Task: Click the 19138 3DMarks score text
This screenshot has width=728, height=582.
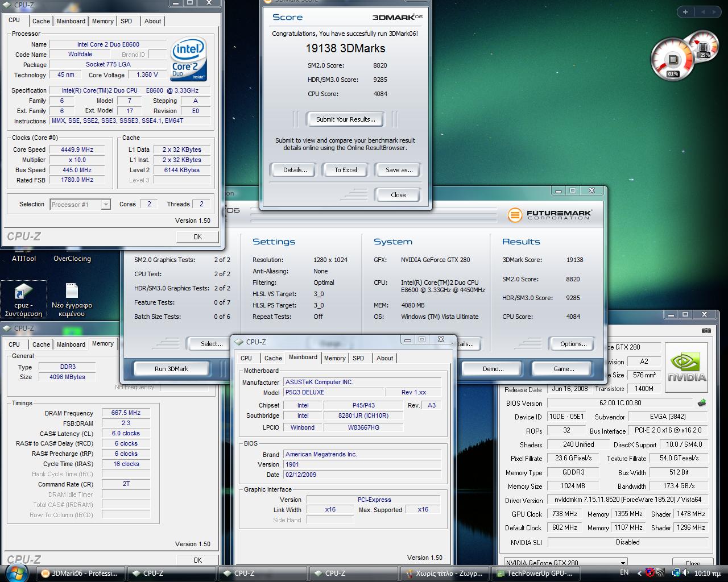Action: click(x=345, y=48)
